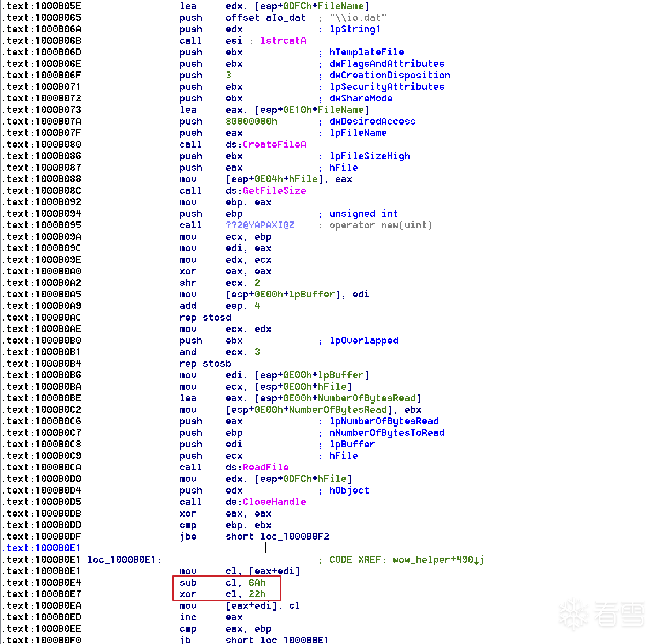The width and height of the screenshot is (657, 644).
Task: Select mov cl, [eax+edi] operand
Action: (262, 571)
